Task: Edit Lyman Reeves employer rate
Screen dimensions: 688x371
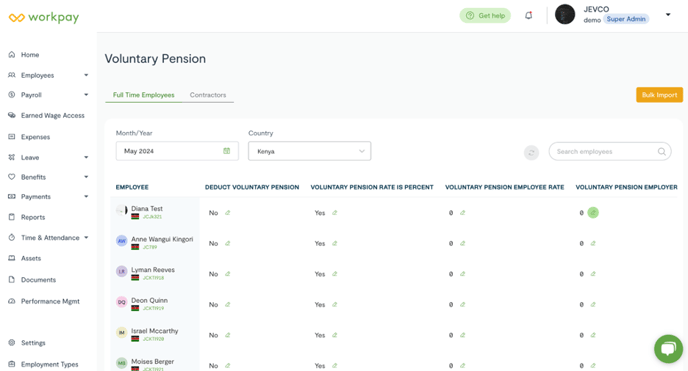Action: tap(593, 274)
